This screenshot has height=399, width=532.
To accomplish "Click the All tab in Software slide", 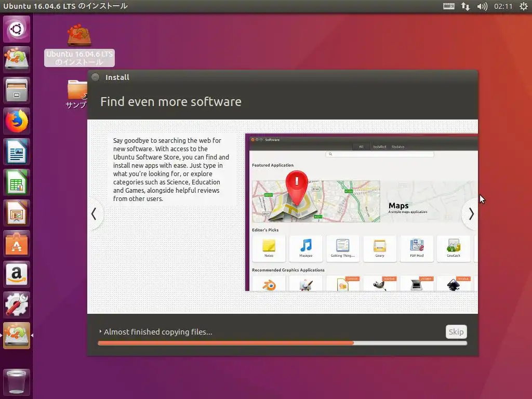I will 361,147.
